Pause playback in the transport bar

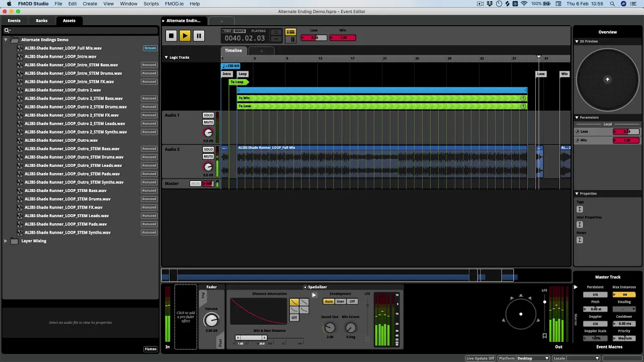pyautogui.click(x=199, y=36)
